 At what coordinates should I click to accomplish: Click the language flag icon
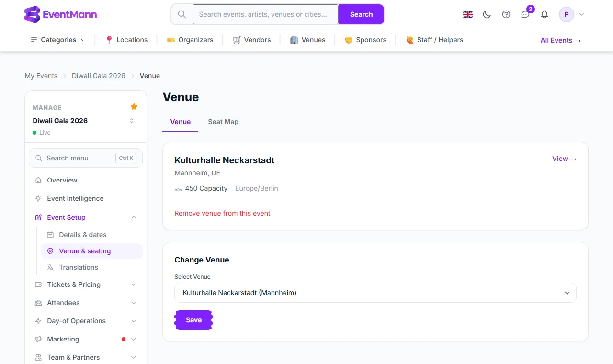[468, 14]
